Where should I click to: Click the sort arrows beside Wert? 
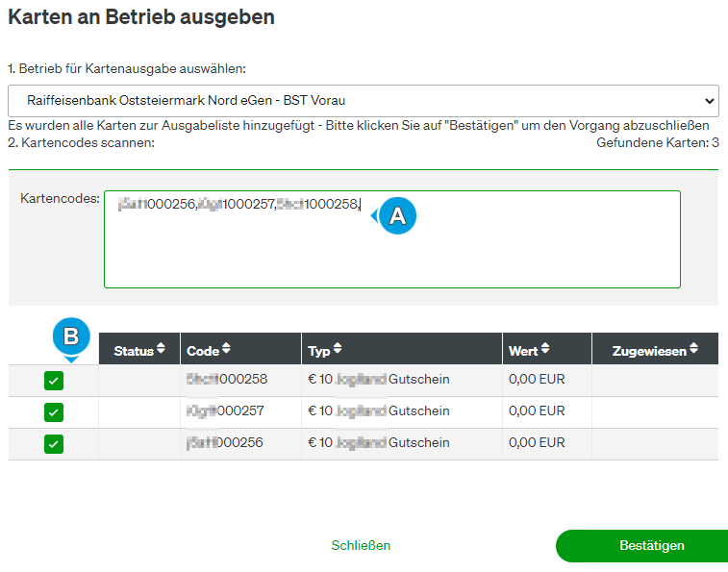545,348
